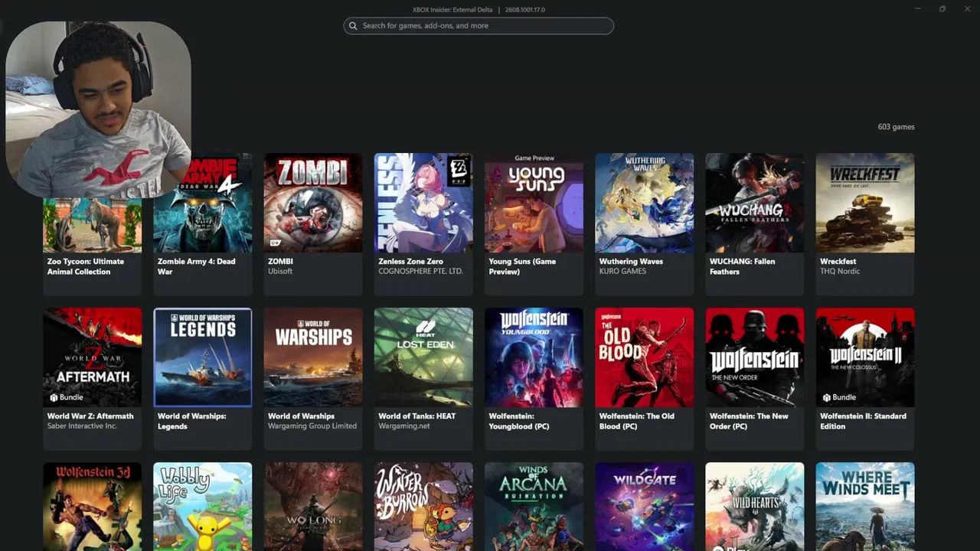Screen dimensions: 980x551
Task: Select the Zenless Zone Zero cover art
Action: coord(423,203)
